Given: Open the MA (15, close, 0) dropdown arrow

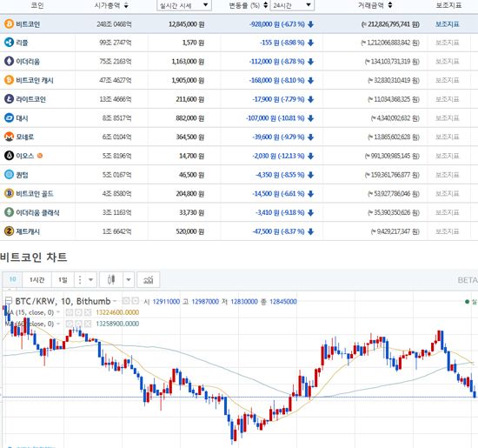Looking at the screenshot, I should tap(58, 312).
